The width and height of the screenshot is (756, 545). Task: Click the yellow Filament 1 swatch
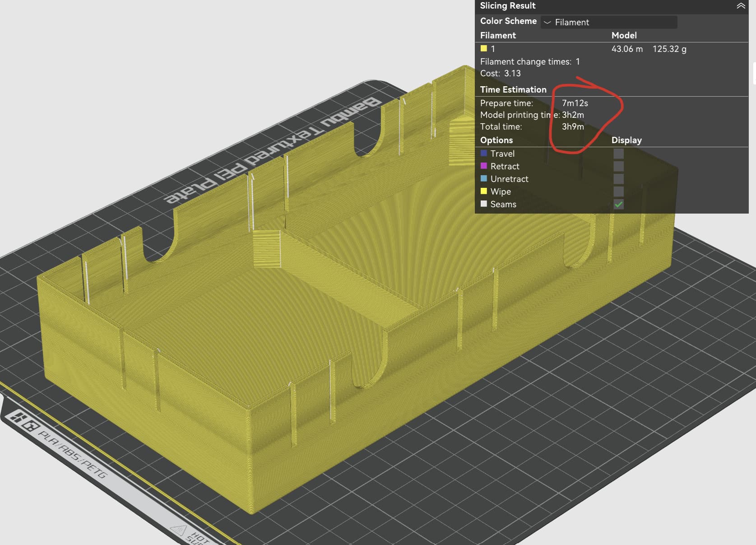[484, 49]
